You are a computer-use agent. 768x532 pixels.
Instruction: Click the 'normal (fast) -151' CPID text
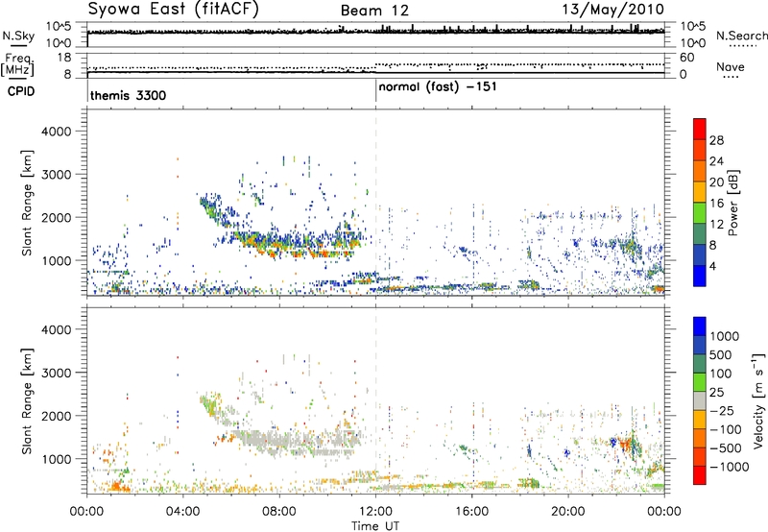tap(438, 86)
